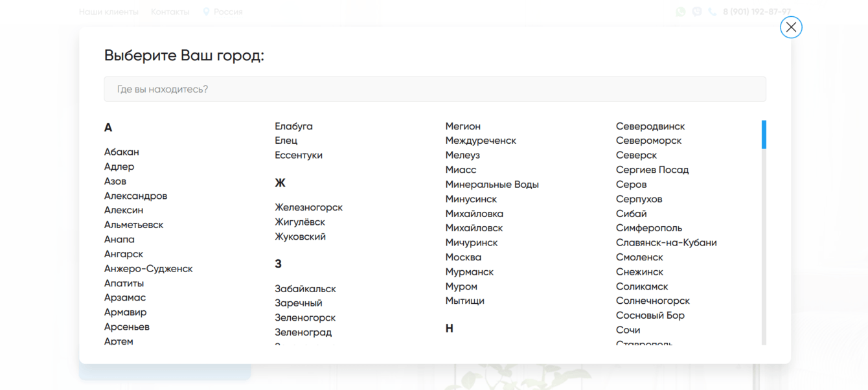
Task: Pick the city Зеленоград
Action: pyautogui.click(x=303, y=332)
